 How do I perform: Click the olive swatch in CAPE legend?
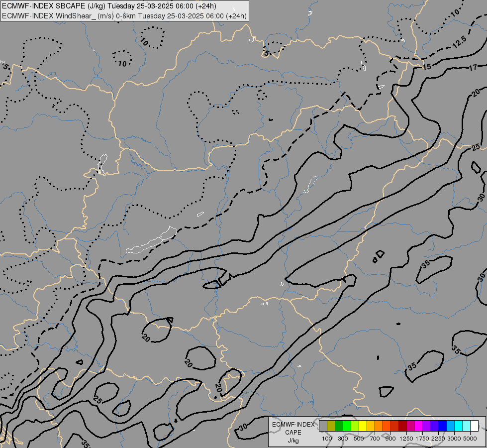coord(331,426)
